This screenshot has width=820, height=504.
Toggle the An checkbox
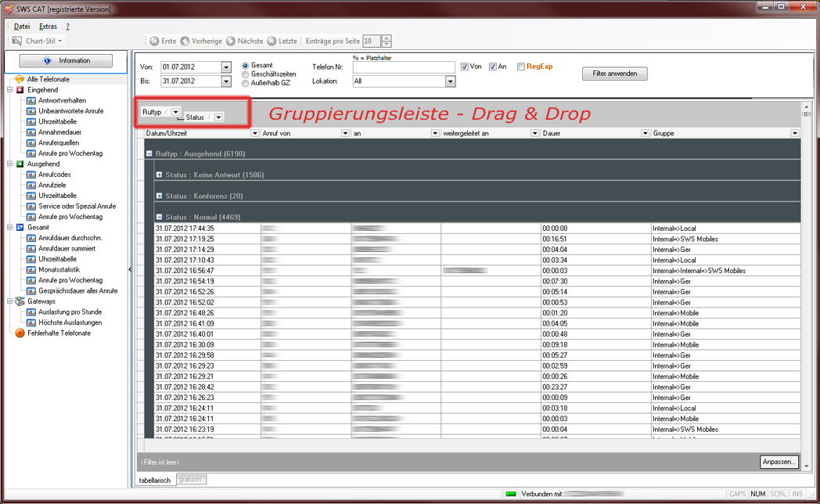coord(493,67)
